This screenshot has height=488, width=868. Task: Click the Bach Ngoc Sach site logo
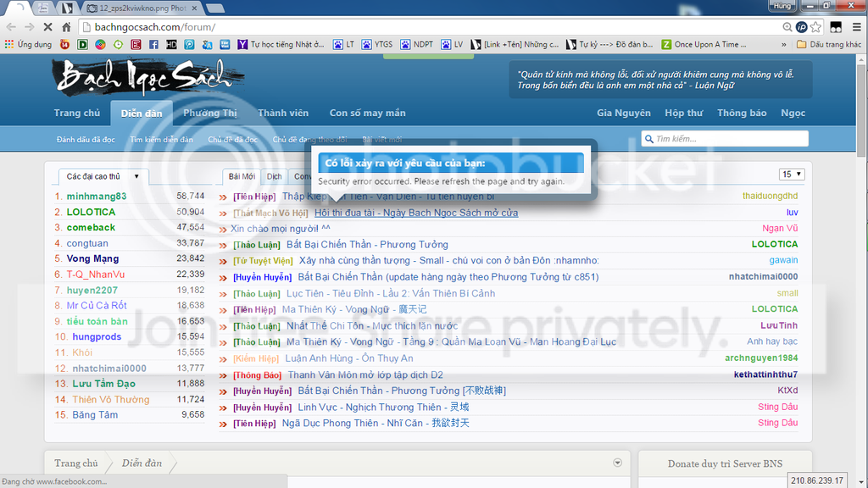coord(142,78)
